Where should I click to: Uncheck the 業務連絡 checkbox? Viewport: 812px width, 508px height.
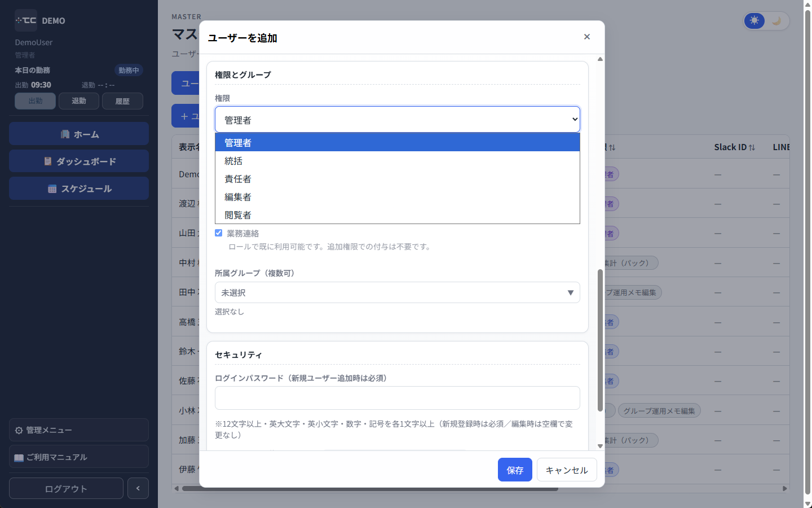219,233
